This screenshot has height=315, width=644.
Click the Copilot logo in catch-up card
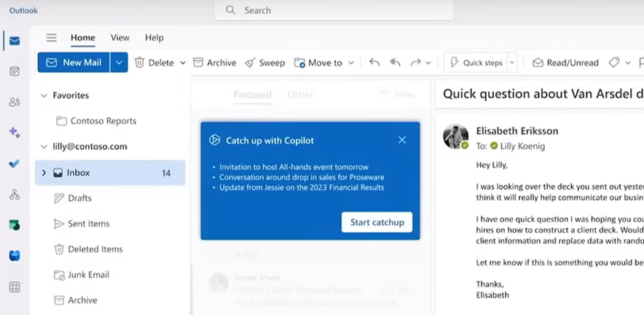214,140
